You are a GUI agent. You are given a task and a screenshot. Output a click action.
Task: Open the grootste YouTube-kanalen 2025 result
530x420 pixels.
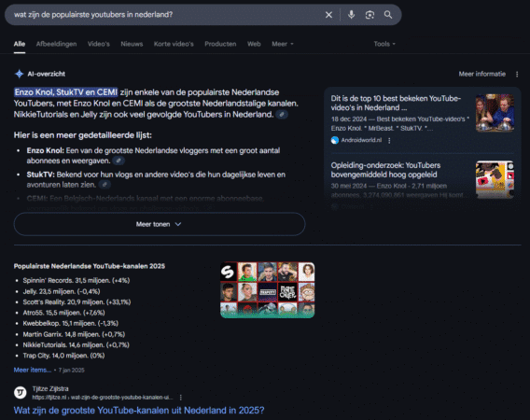click(x=139, y=410)
